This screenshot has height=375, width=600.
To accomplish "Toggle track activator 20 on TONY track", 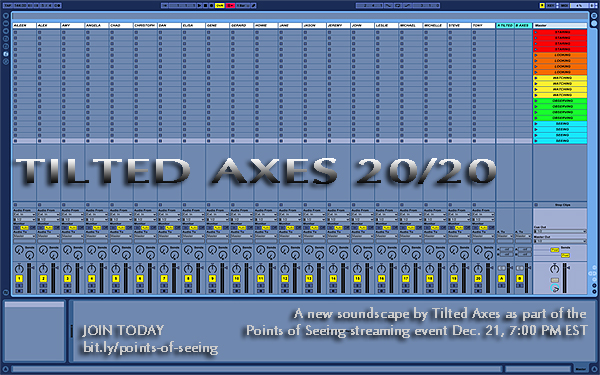I will tap(478, 279).
